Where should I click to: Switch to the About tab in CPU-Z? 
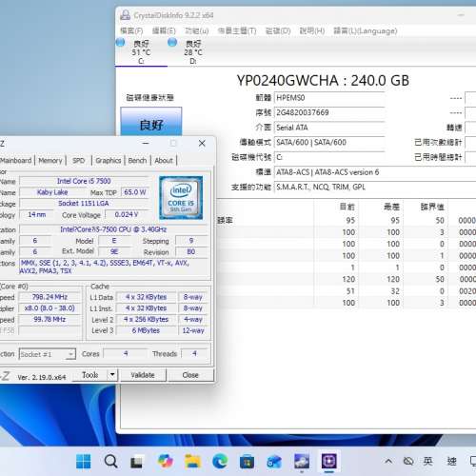[164, 161]
